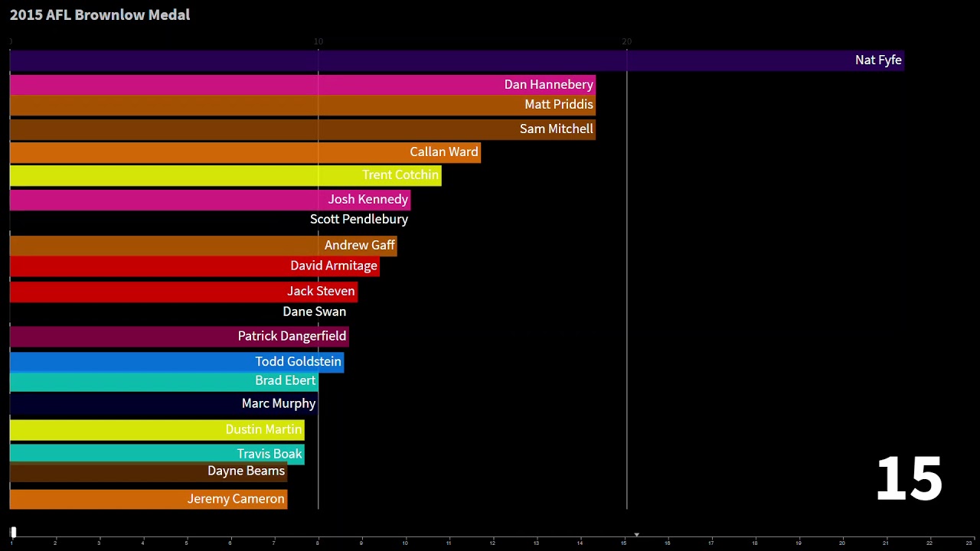Viewport: 980px width, 551px height.
Task: Jump to round 2 on the timeline
Action: pyautogui.click(x=55, y=543)
